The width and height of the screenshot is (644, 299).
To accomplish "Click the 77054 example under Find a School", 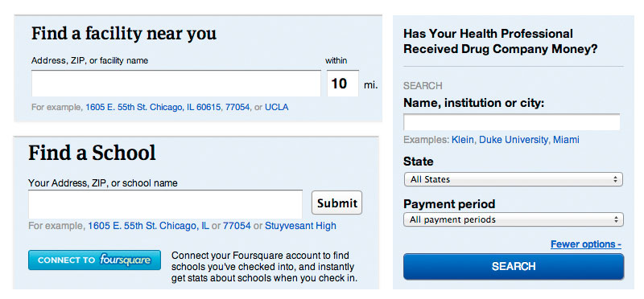I will tap(237, 226).
